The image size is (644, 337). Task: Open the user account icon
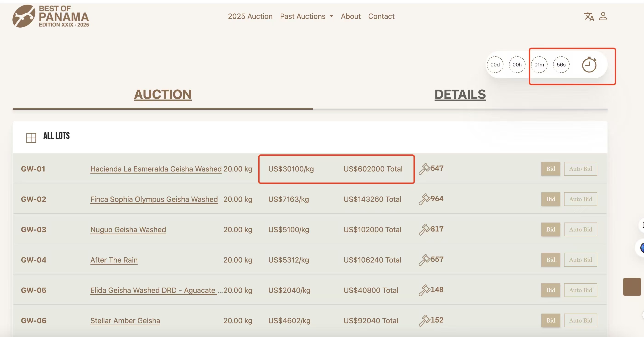[603, 16]
